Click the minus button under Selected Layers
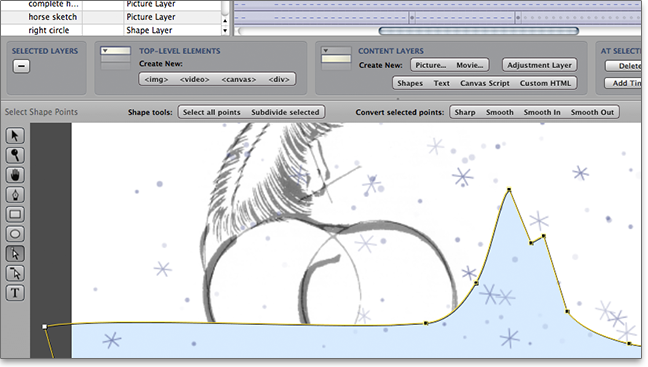This screenshot has width=648, height=367. (x=21, y=66)
